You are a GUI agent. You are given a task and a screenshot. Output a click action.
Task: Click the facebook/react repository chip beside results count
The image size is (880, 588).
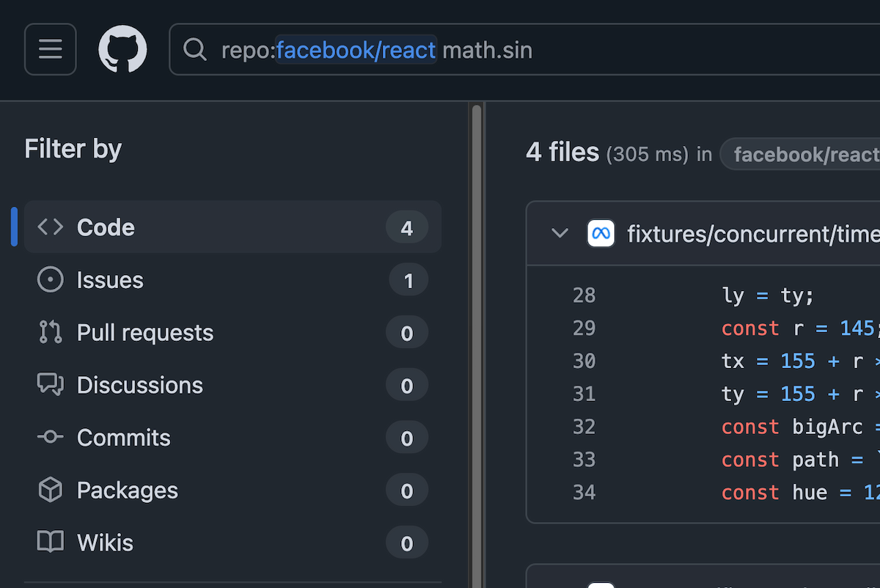click(803, 155)
